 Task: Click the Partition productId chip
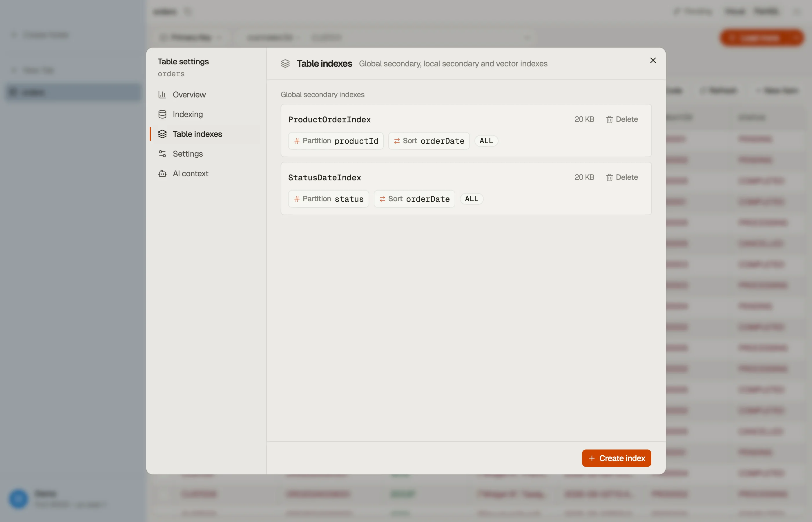click(x=336, y=141)
